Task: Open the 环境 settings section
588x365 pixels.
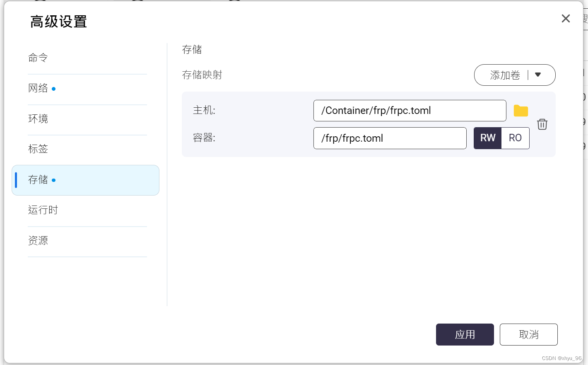Action: pos(38,119)
